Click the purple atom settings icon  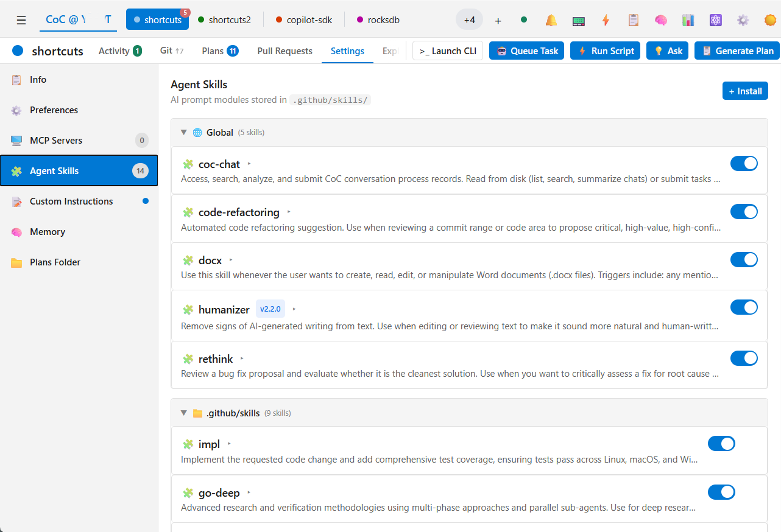(x=715, y=20)
